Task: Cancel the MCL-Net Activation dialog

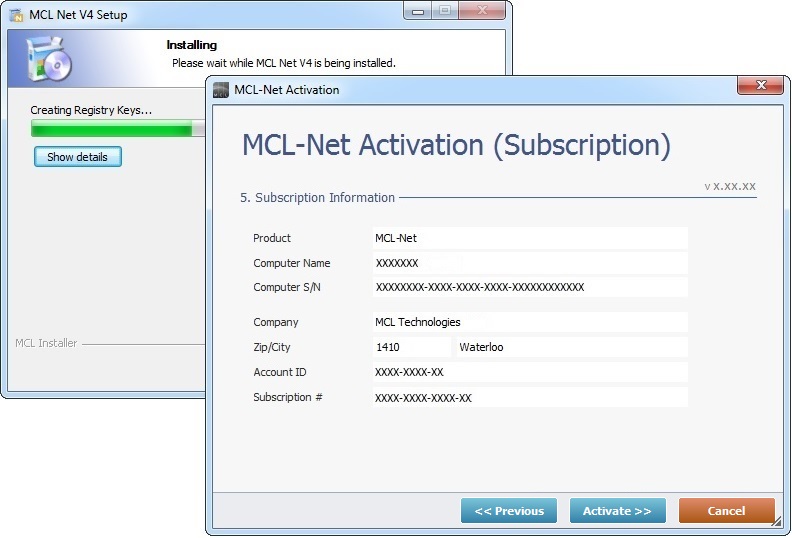Action: 726,511
